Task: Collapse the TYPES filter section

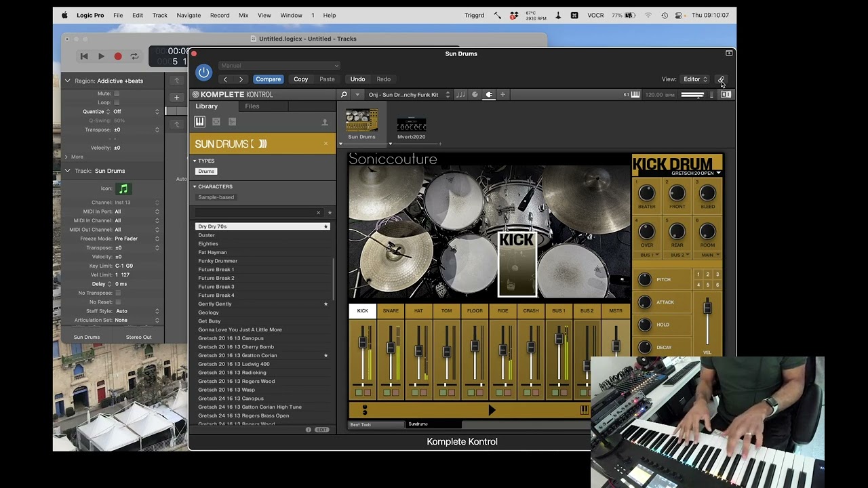Action: click(195, 161)
